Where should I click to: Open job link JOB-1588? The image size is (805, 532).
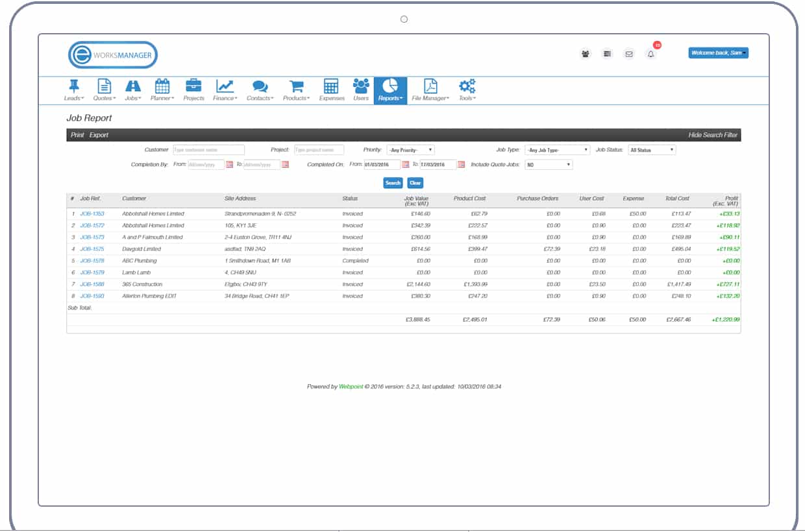pos(92,284)
